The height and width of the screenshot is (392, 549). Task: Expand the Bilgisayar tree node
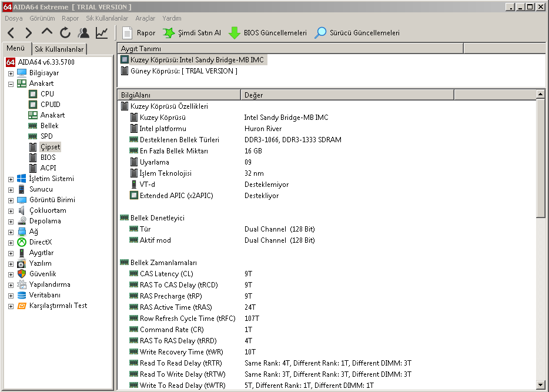[11, 73]
